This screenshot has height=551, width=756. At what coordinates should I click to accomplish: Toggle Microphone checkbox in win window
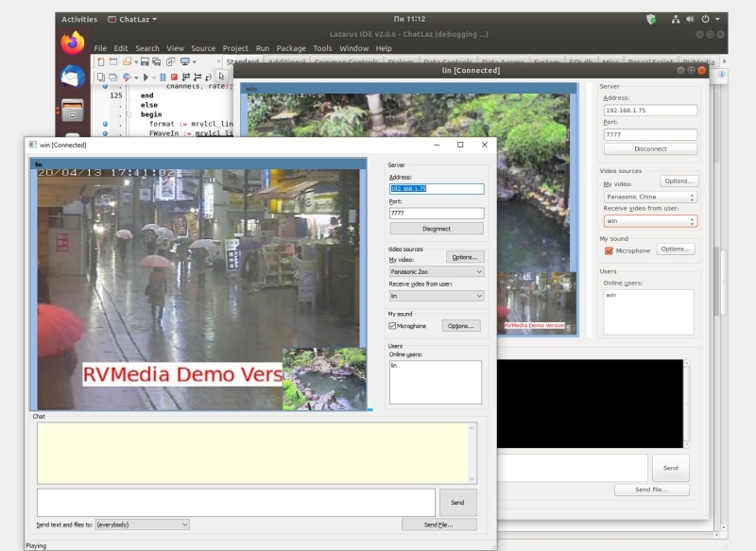[392, 326]
